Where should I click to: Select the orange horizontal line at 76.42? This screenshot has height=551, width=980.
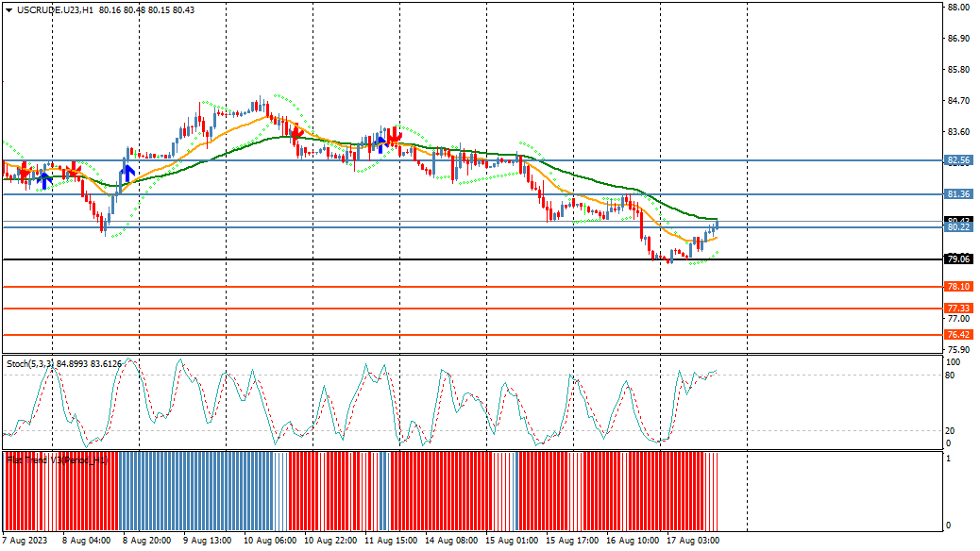(x=472, y=335)
